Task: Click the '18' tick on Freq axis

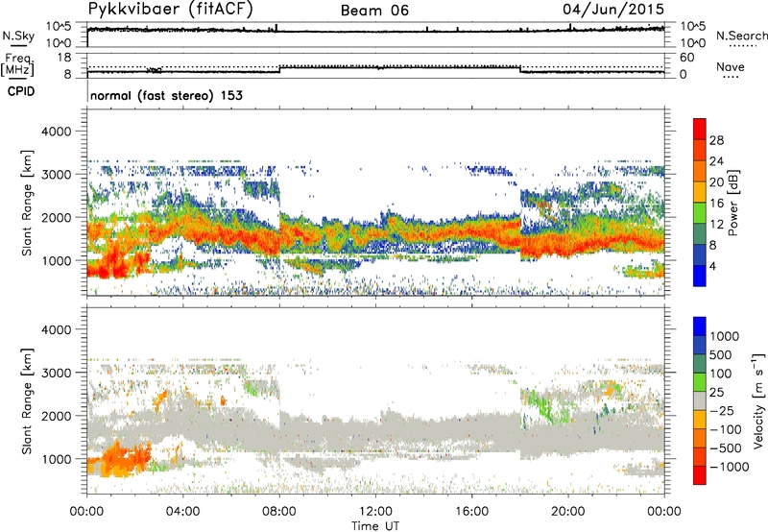Action: (x=64, y=58)
